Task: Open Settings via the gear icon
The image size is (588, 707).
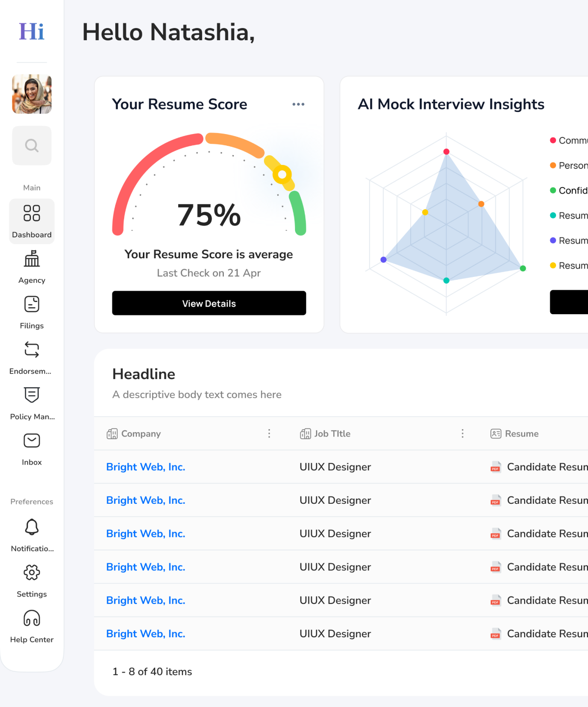Action: click(x=31, y=572)
